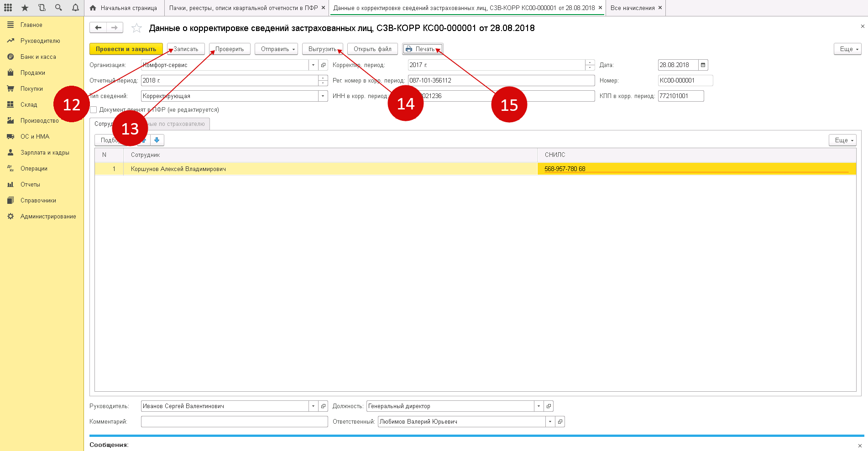Open Руководитель record link icon

coord(323,406)
